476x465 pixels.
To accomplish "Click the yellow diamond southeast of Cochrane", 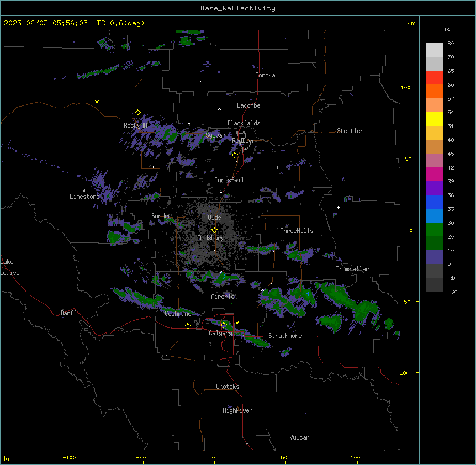I will [188, 326].
